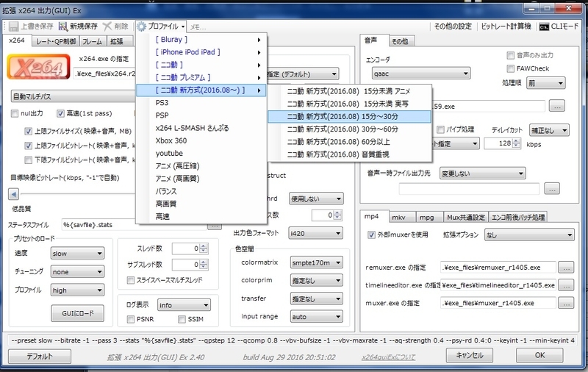The image size is (588, 372).
Task: Select ニコ動 新方式 音質重視
Action: [350, 154]
